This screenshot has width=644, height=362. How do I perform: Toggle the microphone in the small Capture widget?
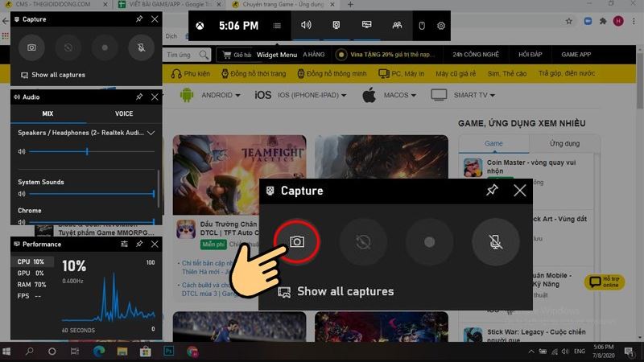pos(140,47)
